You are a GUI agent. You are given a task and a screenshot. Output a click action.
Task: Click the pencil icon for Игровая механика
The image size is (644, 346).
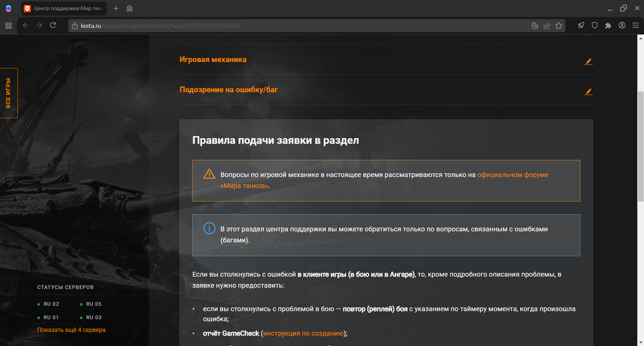click(x=589, y=61)
